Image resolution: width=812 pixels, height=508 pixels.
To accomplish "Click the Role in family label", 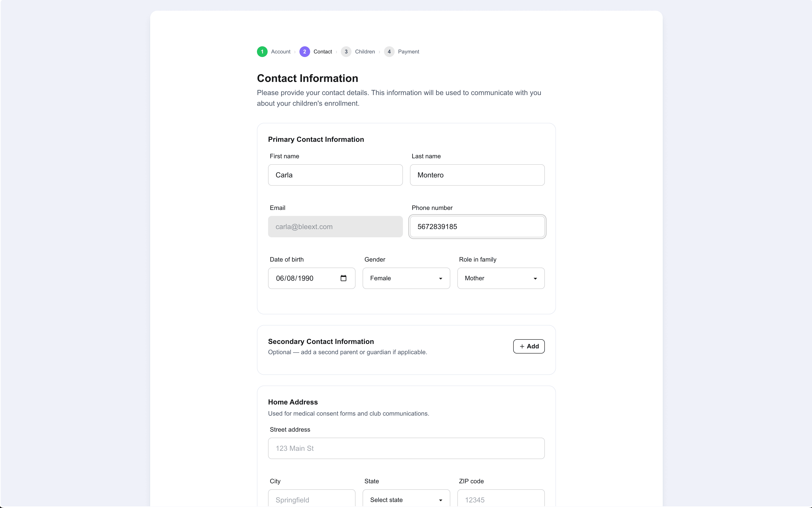I will (477, 260).
